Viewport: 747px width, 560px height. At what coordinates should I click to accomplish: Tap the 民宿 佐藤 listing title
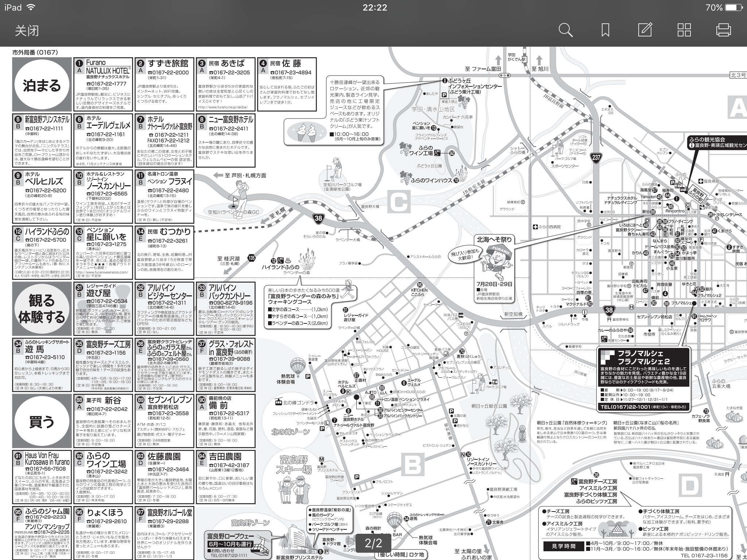(x=285, y=63)
